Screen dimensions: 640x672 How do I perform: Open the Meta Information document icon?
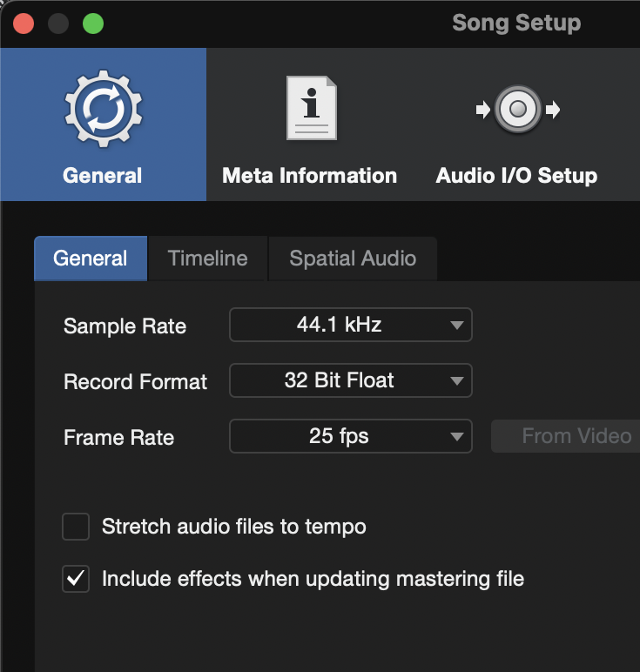pos(312,108)
